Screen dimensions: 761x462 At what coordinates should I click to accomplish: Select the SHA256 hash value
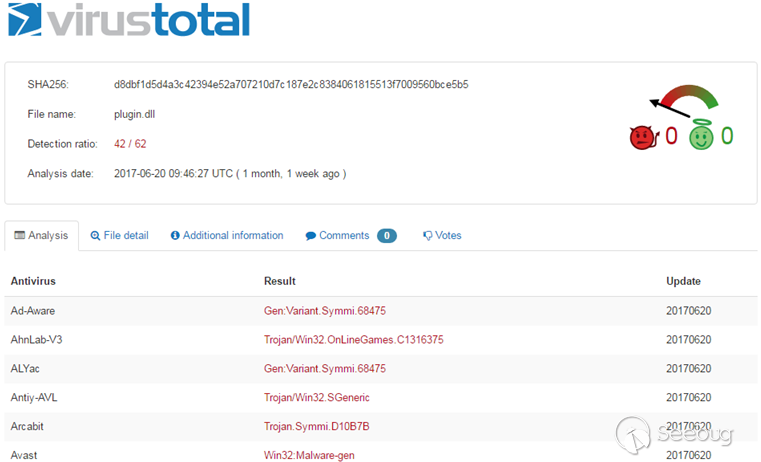[291, 84]
